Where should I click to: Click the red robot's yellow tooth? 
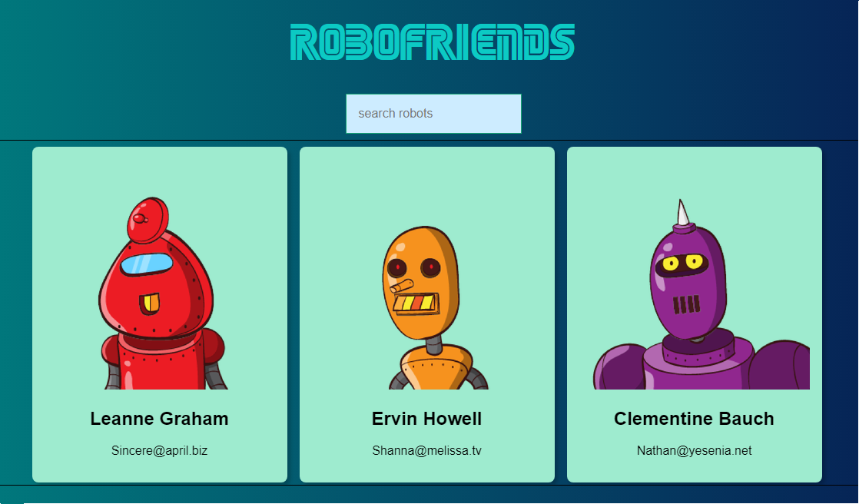coord(150,303)
